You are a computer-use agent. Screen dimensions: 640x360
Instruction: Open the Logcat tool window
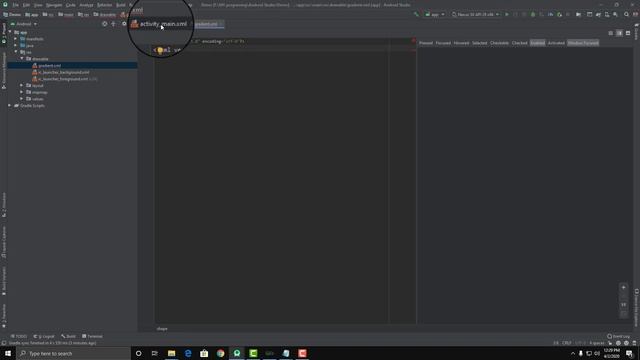click(44, 336)
